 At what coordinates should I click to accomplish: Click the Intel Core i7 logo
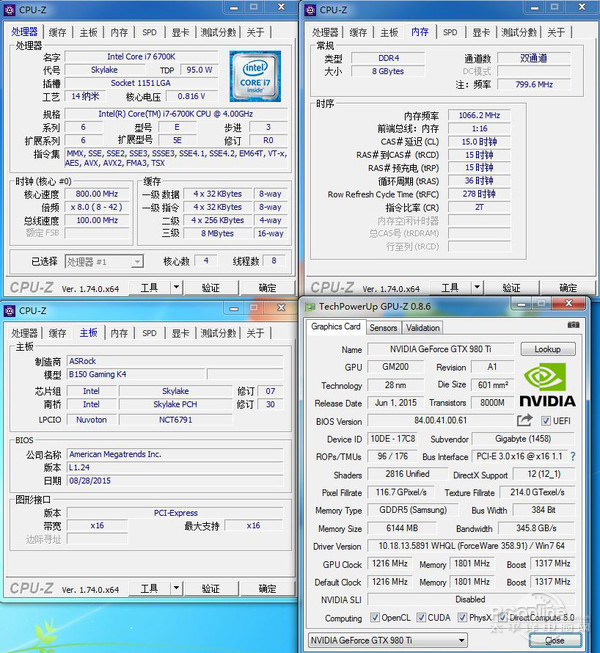(255, 77)
